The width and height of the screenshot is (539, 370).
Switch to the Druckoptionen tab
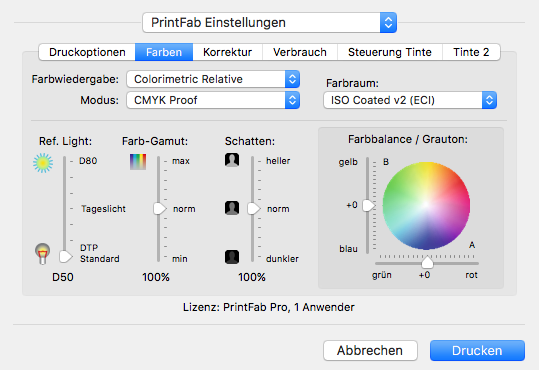click(x=87, y=52)
